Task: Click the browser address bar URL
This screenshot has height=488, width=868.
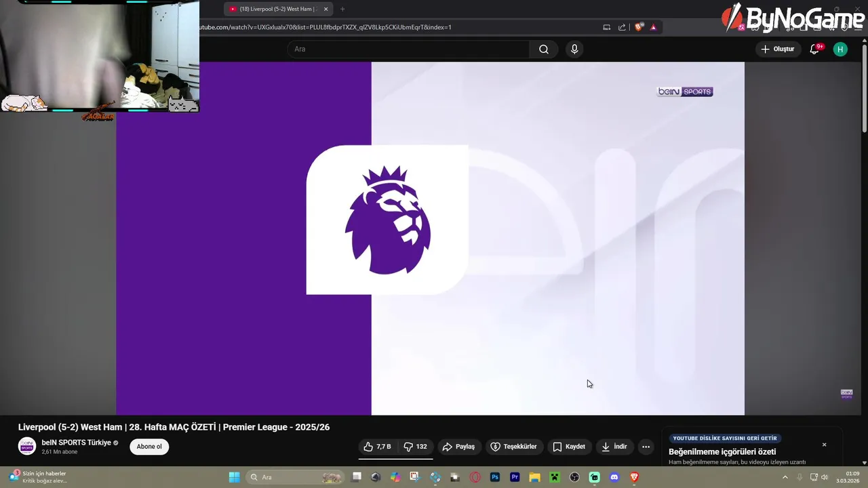Action: point(325,27)
